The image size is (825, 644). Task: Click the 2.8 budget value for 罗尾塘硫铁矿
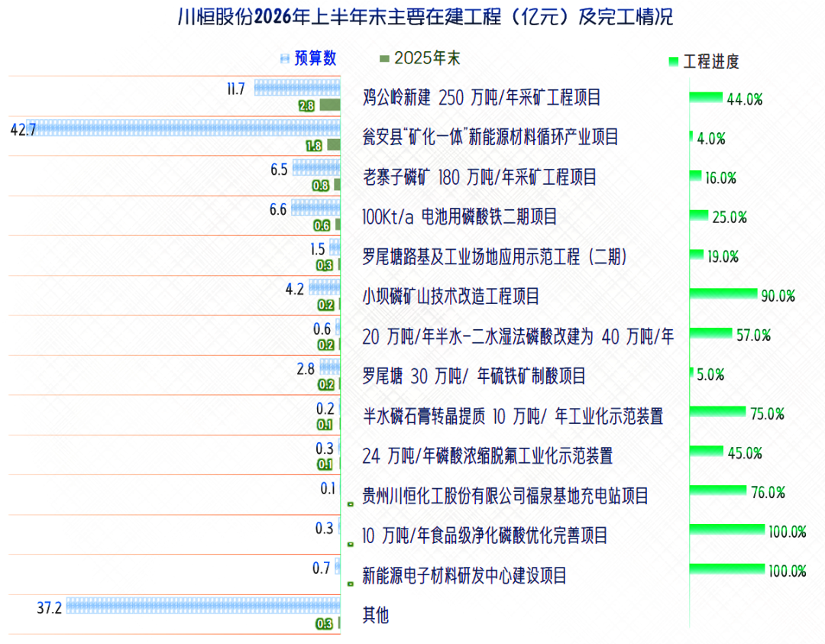click(306, 369)
